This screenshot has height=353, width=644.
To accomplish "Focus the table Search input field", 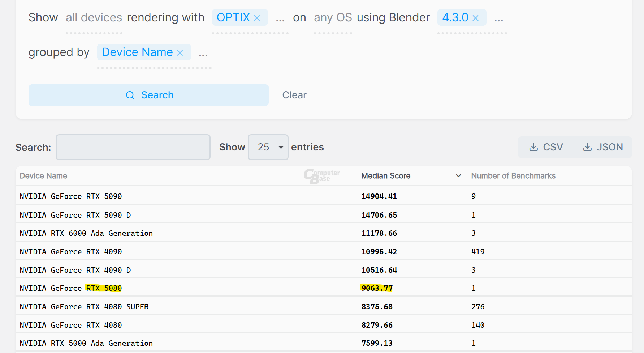I will point(133,147).
